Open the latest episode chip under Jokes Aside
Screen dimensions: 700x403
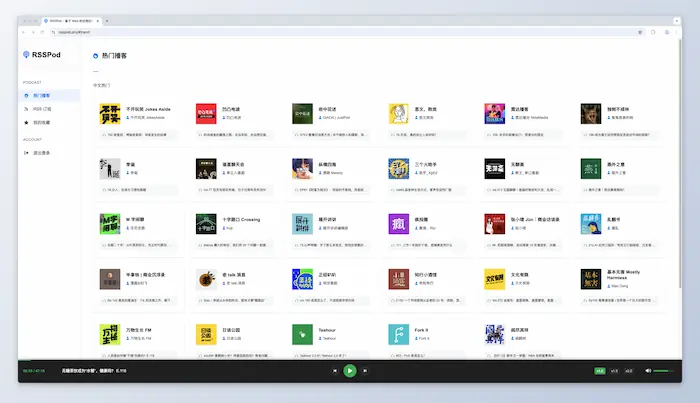138,134
